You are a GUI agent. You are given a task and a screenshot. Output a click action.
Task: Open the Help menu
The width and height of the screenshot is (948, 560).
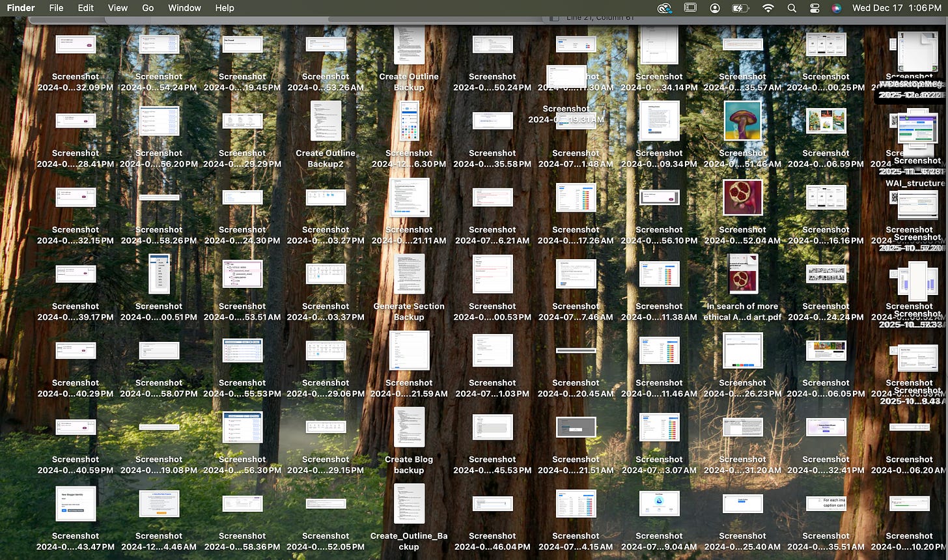click(x=224, y=8)
